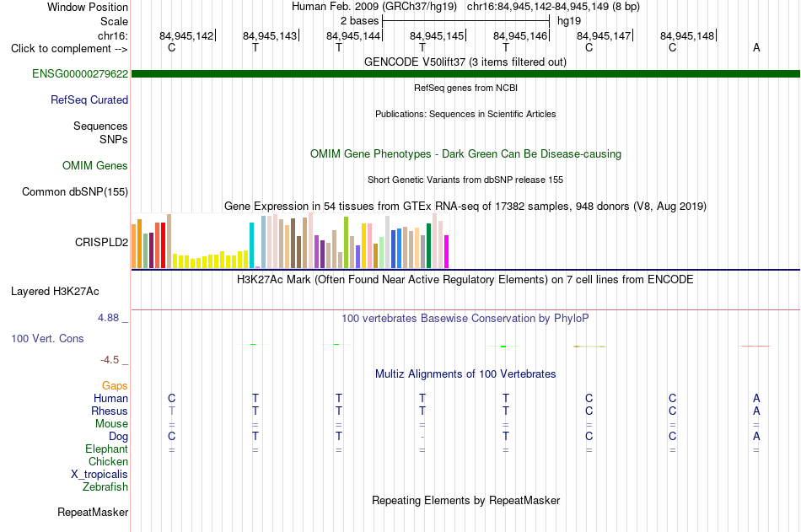Open 'Publications: Sequences in Scientific Articles' title

(465, 114)
